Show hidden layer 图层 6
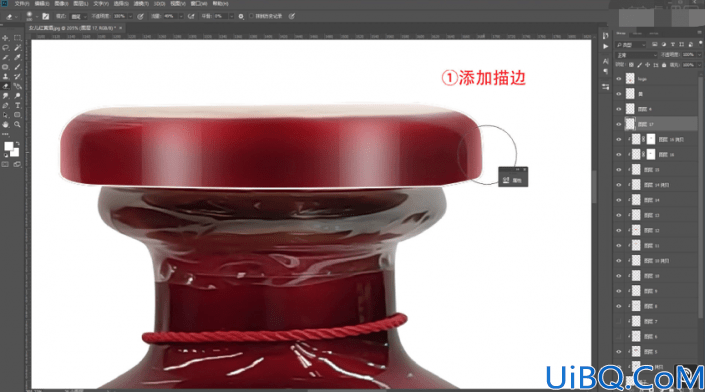 tap(619, 336)
